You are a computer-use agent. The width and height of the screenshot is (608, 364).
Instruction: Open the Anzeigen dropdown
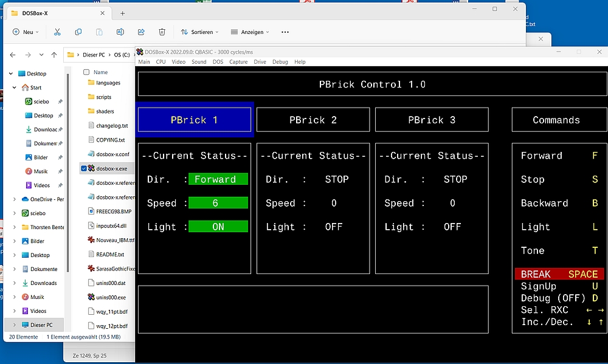point(250,32)
